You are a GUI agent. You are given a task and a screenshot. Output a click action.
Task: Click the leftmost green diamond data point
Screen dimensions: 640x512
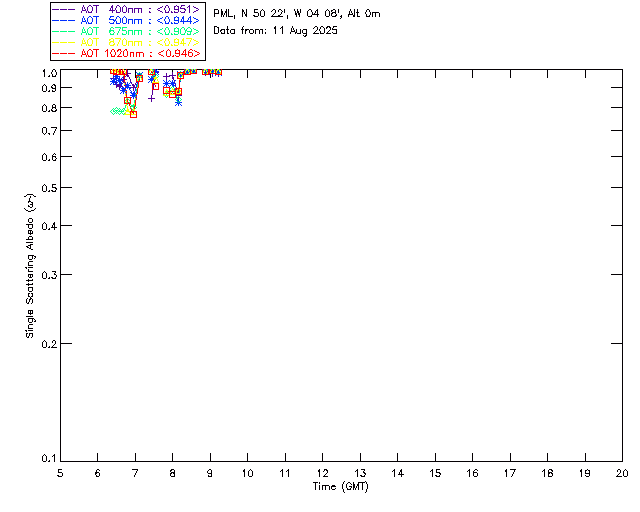(x=113, y=111)
